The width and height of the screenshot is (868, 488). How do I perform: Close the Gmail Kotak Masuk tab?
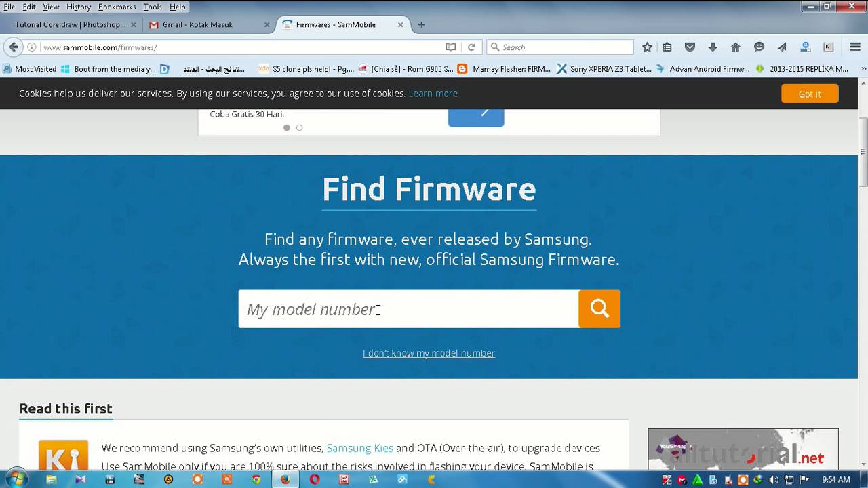(x=267, y=24)
